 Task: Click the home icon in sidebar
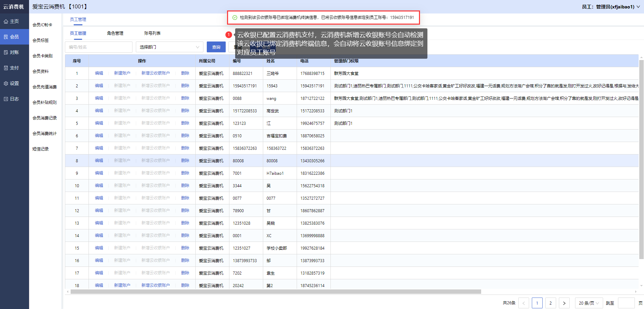tap(6, 22)
